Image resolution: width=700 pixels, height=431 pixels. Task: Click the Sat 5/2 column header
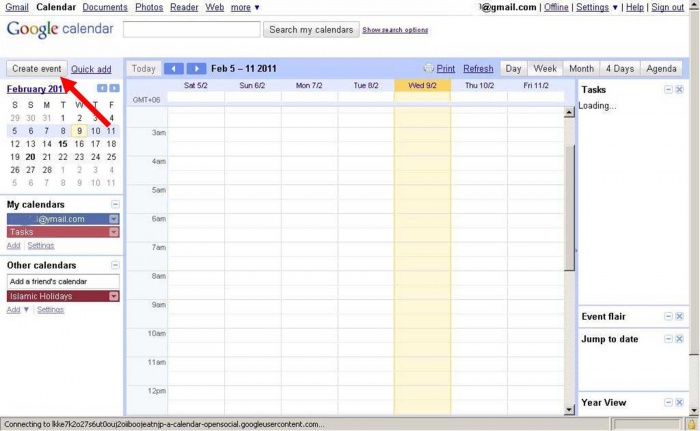pos(196,85)
